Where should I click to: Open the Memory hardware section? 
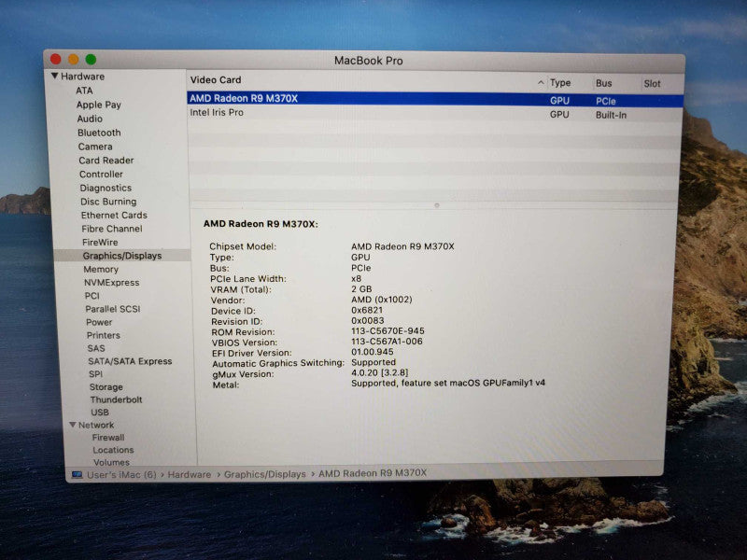click(101, 269)
